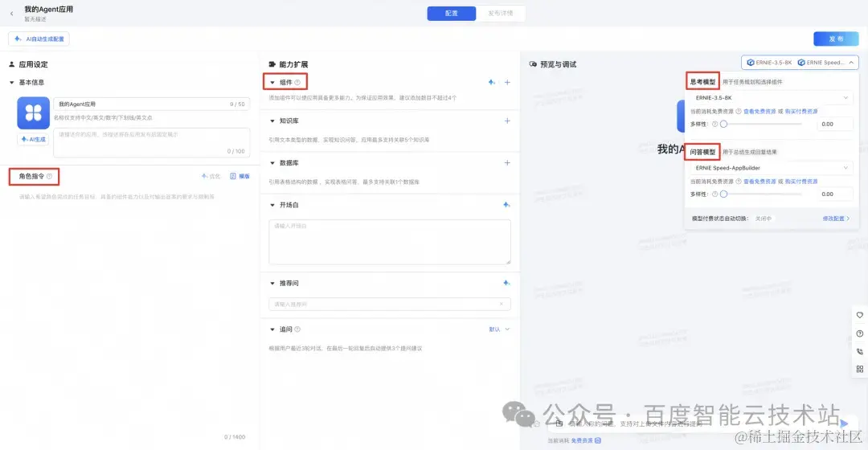Collapse the 推荐问 section
This screenshot has width=868, height=450.
coord(272,283)
